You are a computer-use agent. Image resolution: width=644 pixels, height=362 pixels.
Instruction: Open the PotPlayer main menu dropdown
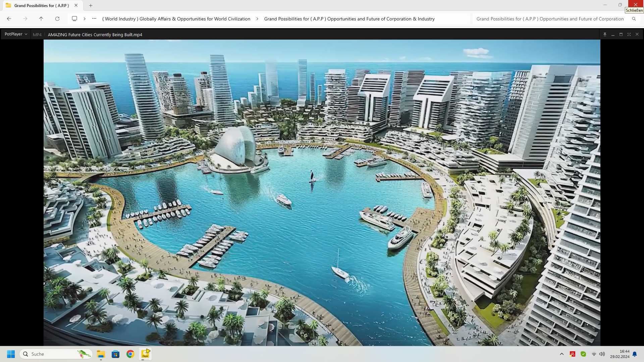coord(16,34)
